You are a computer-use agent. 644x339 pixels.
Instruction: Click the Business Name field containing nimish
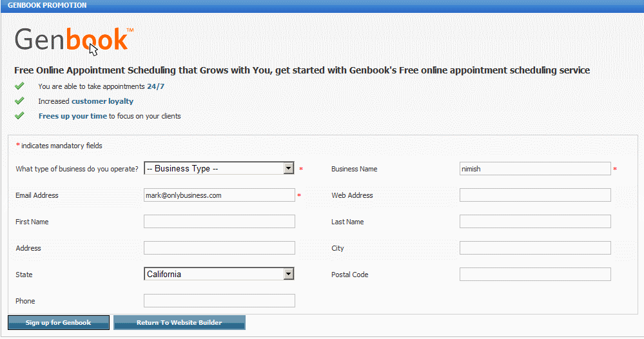(535, 169)
